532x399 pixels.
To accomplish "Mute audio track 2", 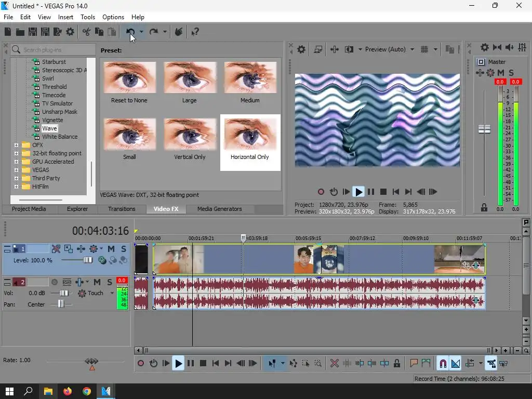I will (x=97, y=282).
